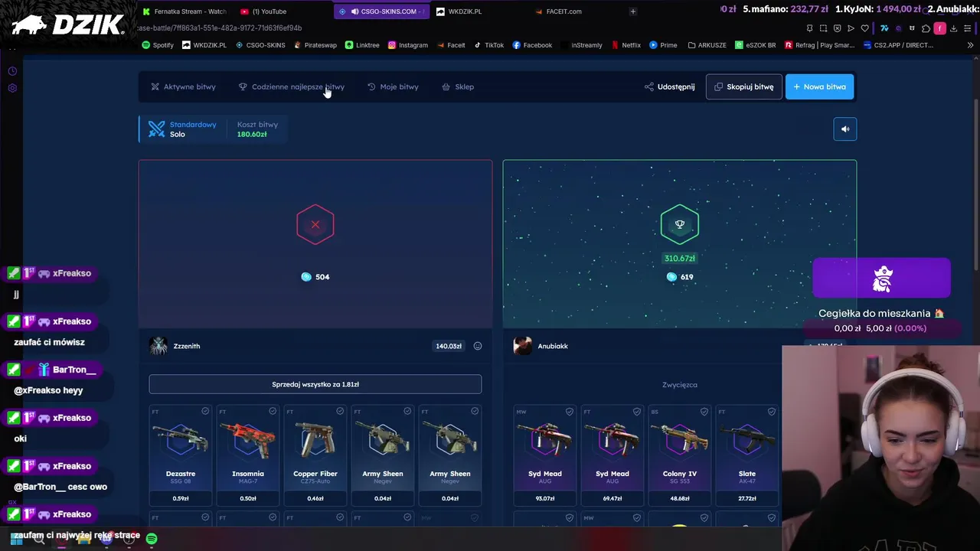Switch to Fernatka Stream browser tab
This screenshot has width=980, height=551.
184,11
